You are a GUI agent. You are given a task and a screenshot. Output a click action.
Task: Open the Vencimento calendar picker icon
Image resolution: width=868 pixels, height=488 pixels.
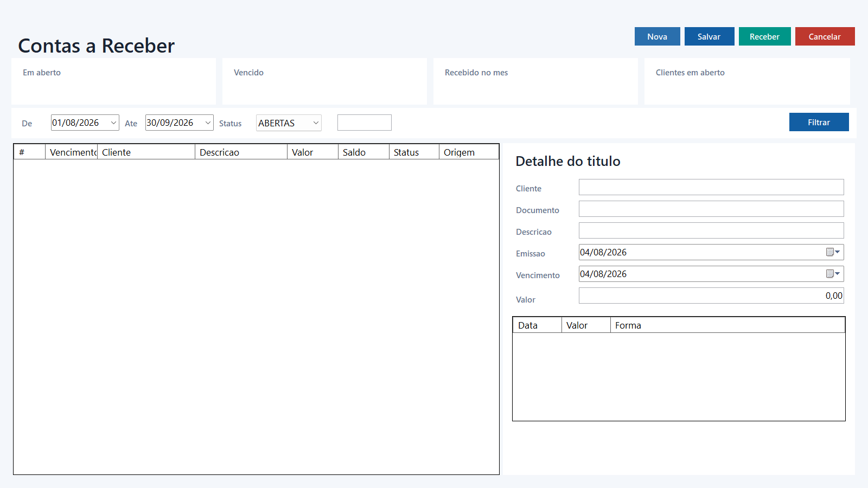pos(833,274)
